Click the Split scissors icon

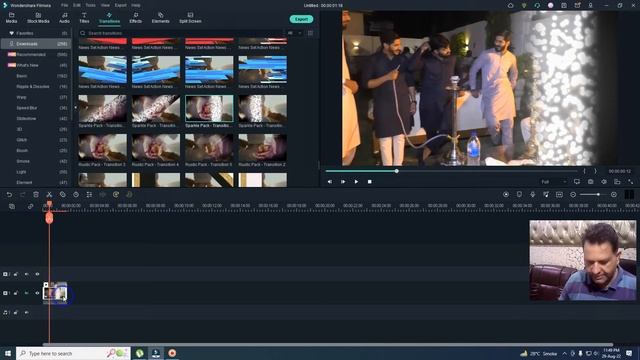pos(49,195)
